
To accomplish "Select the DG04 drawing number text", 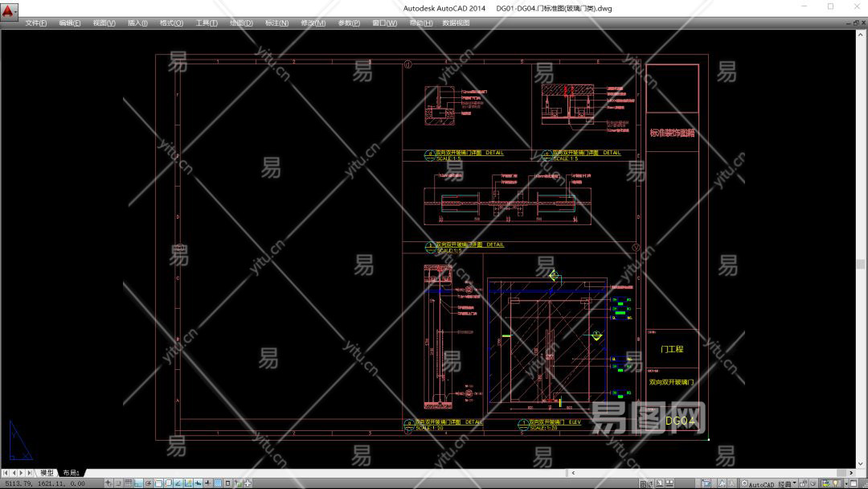I will pos(681,421).
